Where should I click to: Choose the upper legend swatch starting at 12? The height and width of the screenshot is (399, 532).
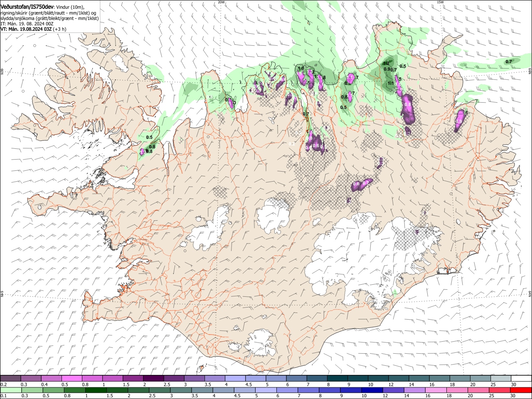click(399, 378)
